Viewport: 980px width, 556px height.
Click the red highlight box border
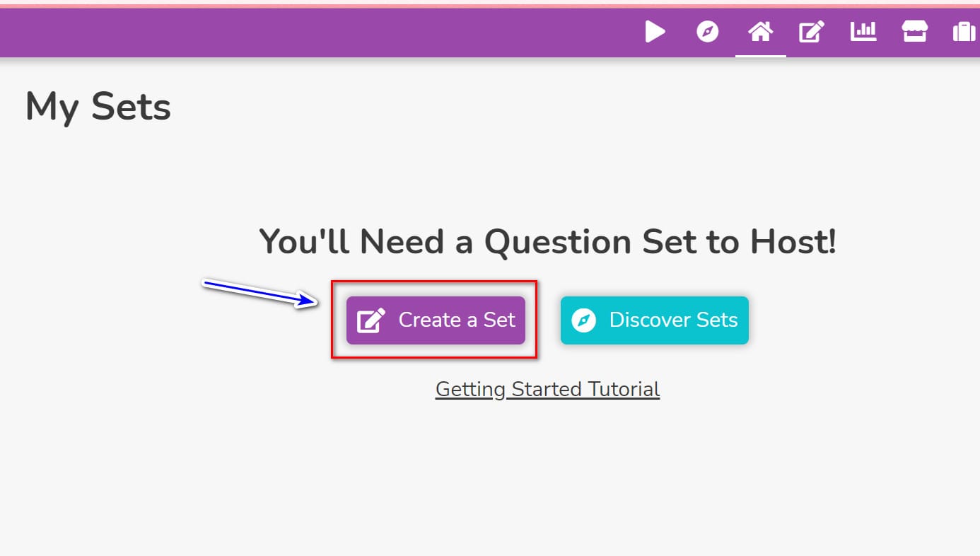(435, 282)
